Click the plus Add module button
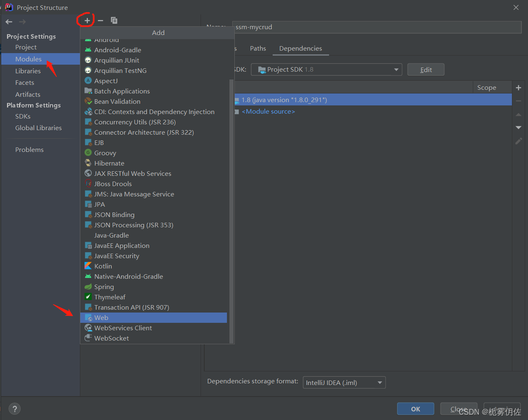Screen dimensions: 528x420 click(87, 21)
